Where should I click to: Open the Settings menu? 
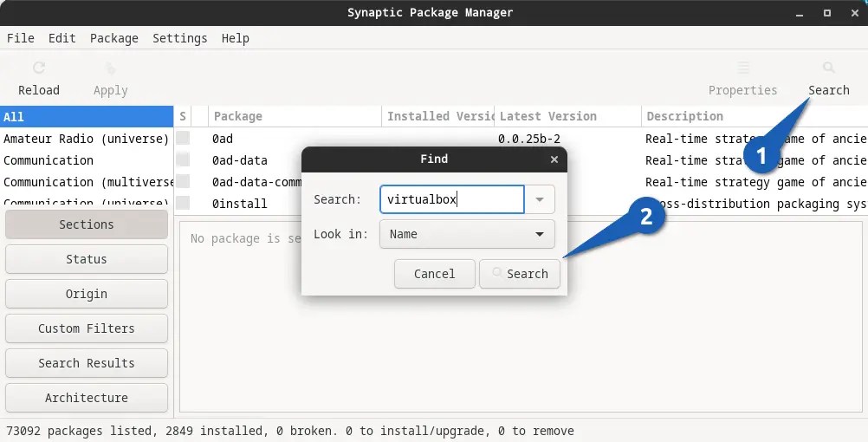(x=180, y=38)
